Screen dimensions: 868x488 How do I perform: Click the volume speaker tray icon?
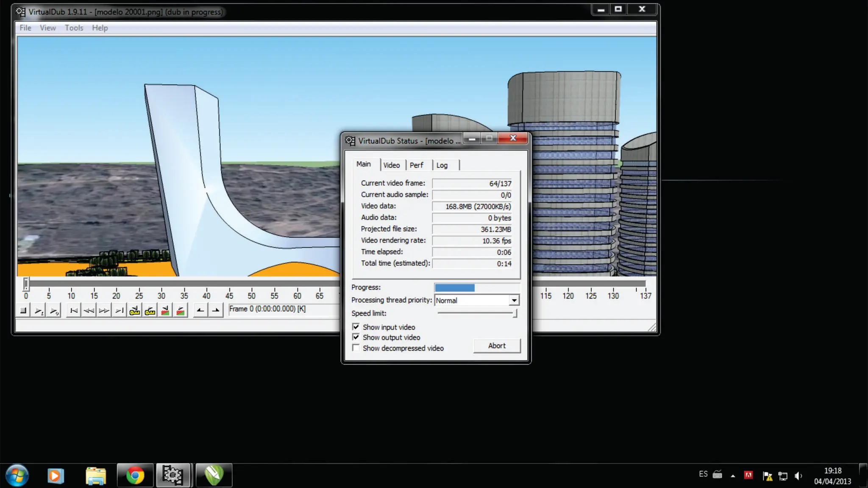pyautogui.click(x=798, y=476)
